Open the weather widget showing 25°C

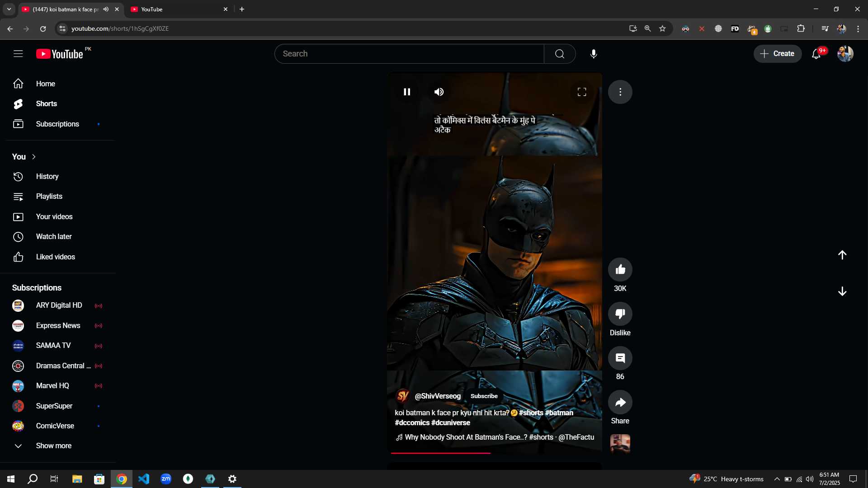(726, 479)
